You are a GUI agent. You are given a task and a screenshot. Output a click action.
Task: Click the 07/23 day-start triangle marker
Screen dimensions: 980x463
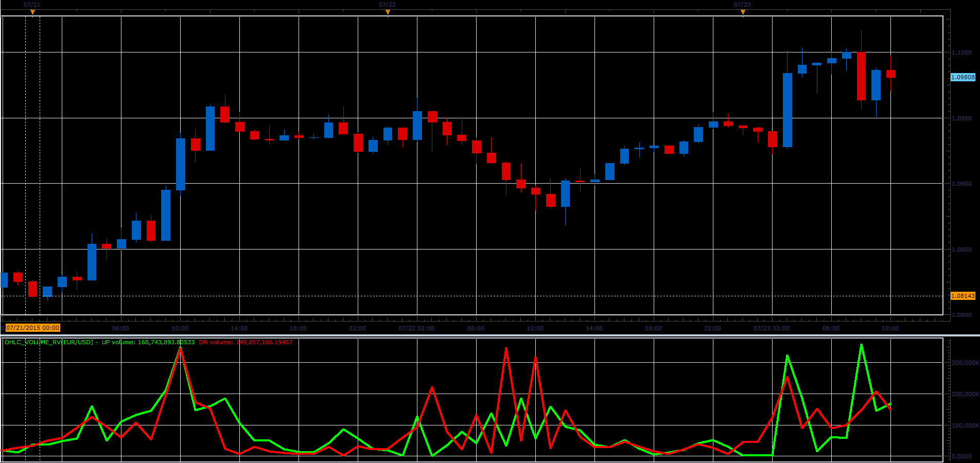coord(743,12)
